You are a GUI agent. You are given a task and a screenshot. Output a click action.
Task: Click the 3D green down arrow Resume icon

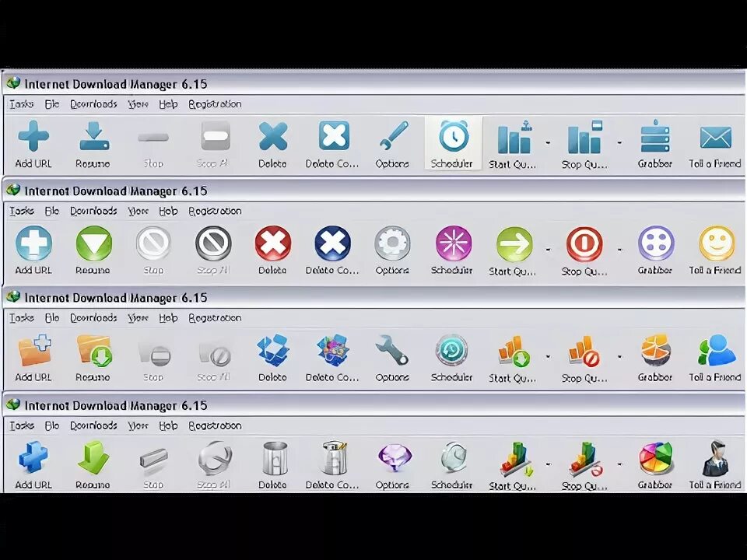[93, 457]
